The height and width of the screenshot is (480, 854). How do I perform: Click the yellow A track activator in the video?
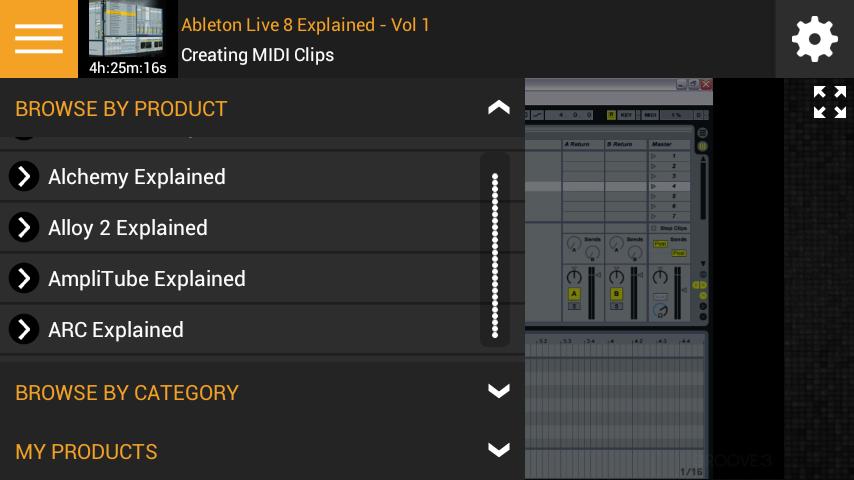tap(574, 294)
